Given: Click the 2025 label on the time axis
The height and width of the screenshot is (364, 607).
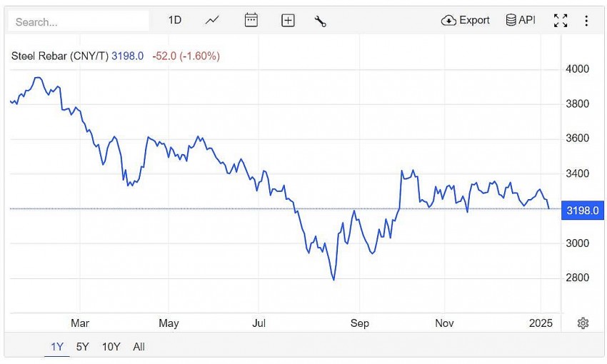Looking at the screenshot, I should click(541, 323).
